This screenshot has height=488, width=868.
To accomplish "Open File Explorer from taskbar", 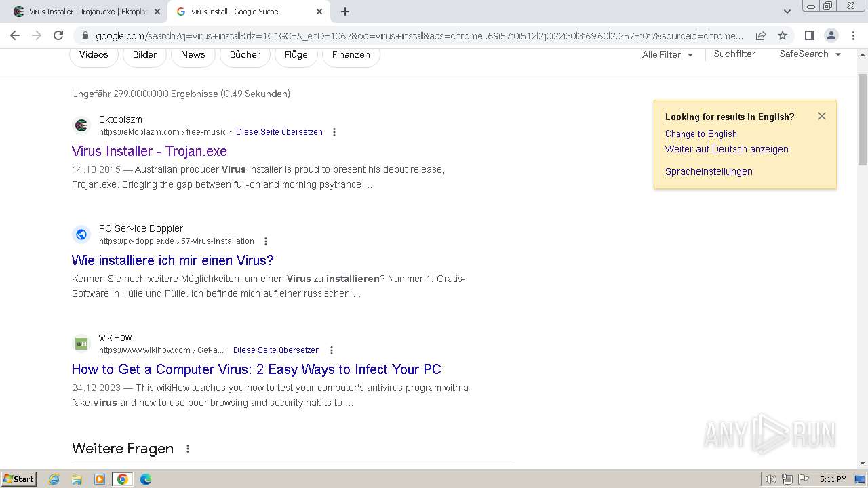I will tap(77, 479).
